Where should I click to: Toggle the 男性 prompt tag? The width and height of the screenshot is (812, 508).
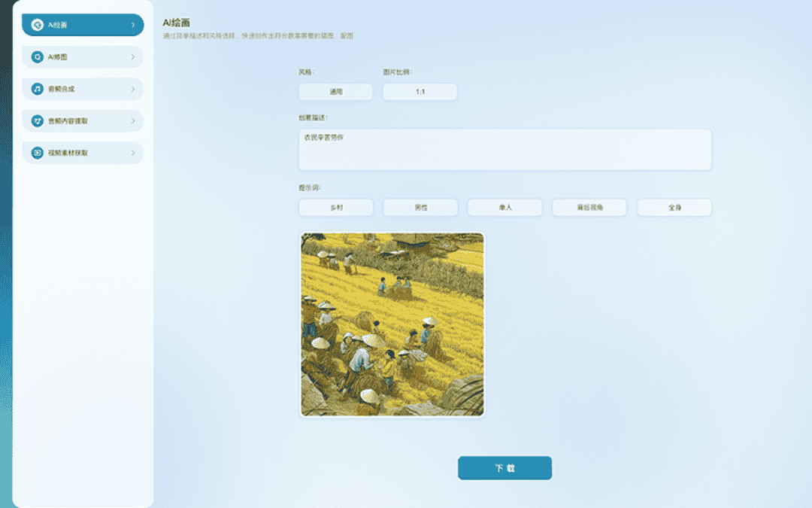(420, 208)
